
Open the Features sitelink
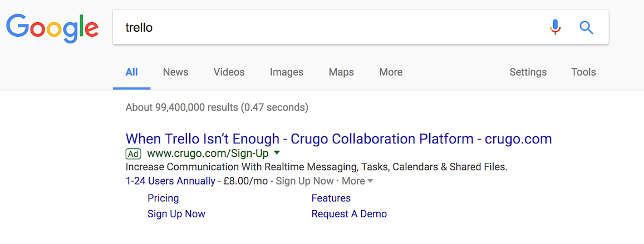(331, 198)
